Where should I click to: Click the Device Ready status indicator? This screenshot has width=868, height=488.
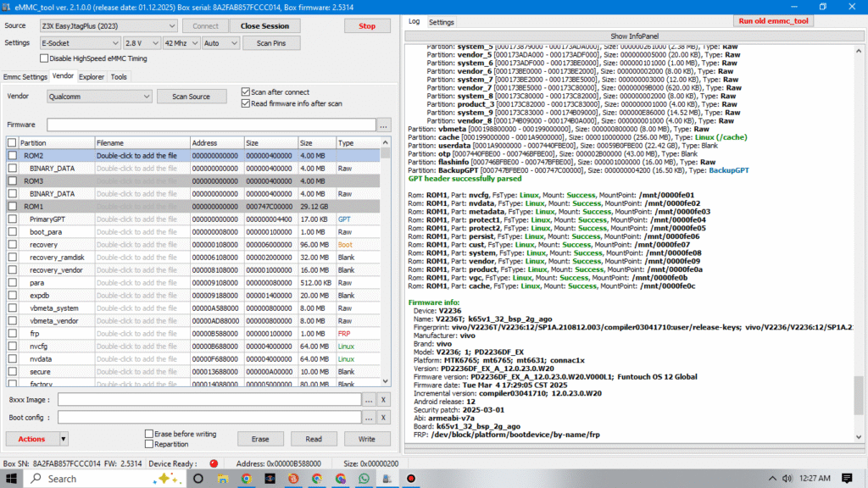click(214, 464)
